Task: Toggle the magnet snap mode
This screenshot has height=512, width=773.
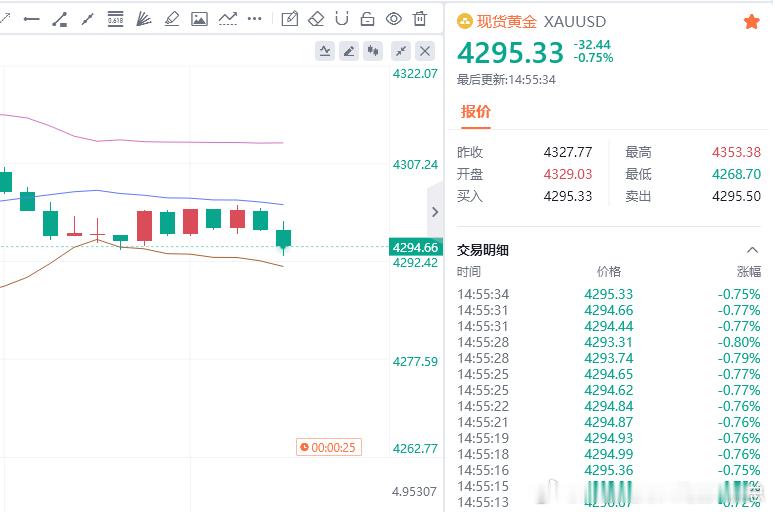Action: (342, 19)
